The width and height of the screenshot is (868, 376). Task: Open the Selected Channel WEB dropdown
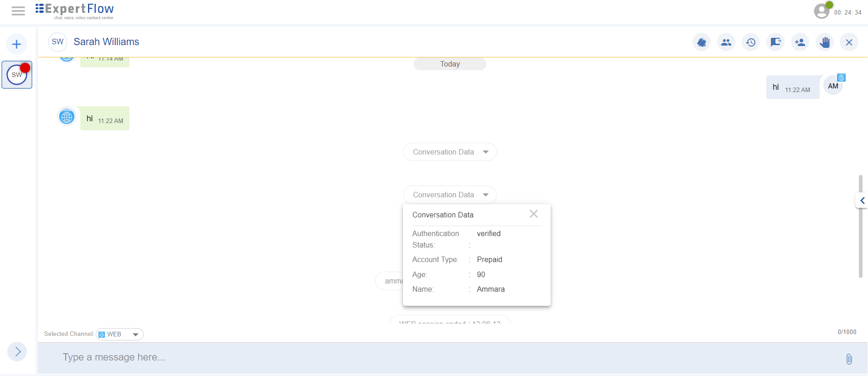pyautogui.click(x=120, y=335)
